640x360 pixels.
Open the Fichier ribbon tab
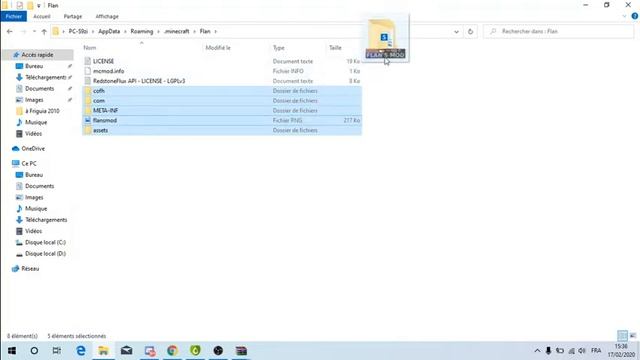pyautogui.click(x=13, y=16)
